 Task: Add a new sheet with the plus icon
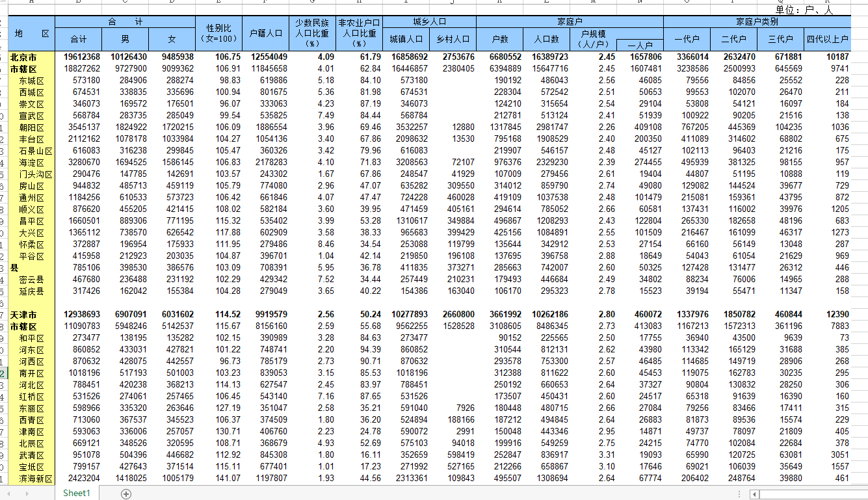[126, 494]
